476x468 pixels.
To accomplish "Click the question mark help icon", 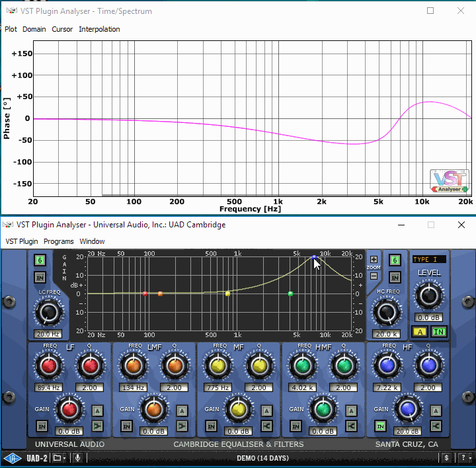I will (x=463, y=457).
